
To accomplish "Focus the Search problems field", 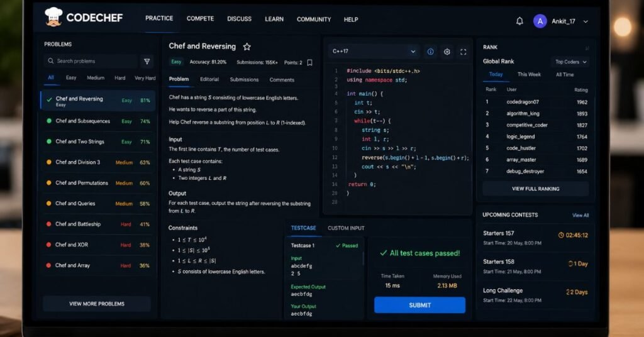I will tap(91, 61).
